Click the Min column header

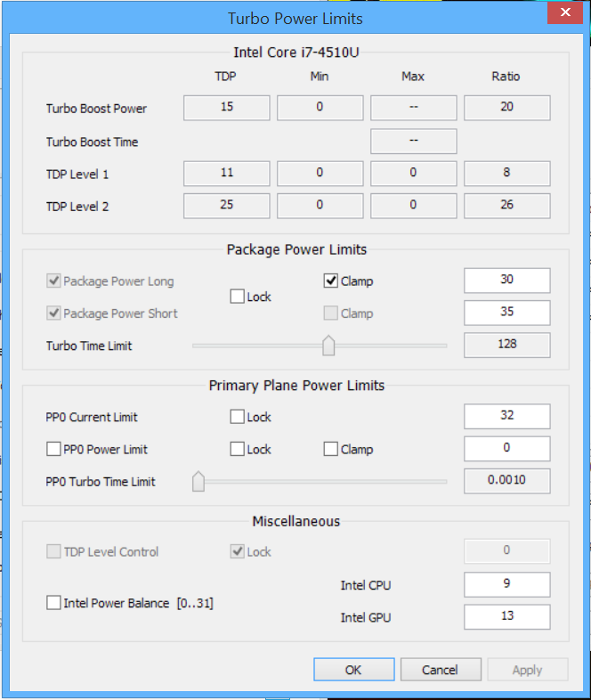point(320,77)
